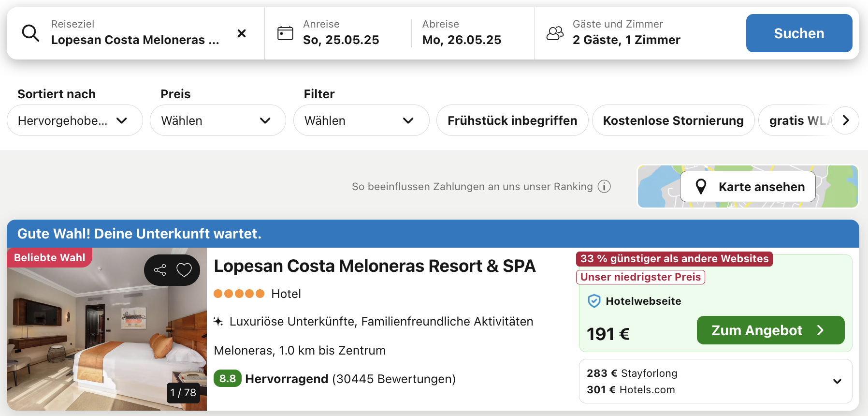Viewport: 868px width, 416px height.
Task: Open the 30445 Bewertungen reviews text
Action: tap(394, 379)
